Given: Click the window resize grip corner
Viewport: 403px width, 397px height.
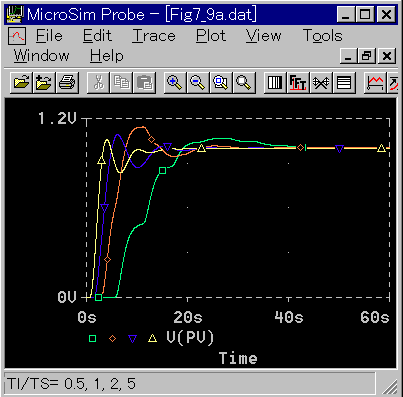Looking at the screenshot, I should tap(390, 386).
